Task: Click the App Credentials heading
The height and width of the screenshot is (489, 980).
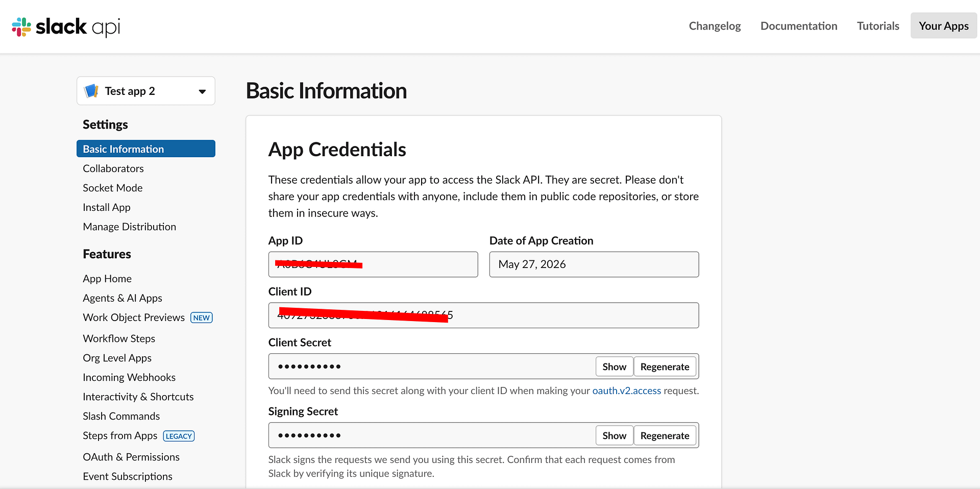Action: coord(337,150)
